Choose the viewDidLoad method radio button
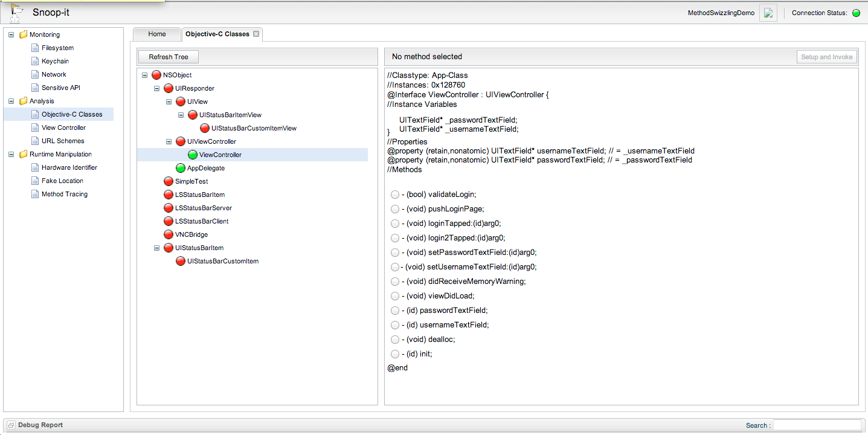Image resolution: width=868 pixels, height=435 pixels. 395,296
